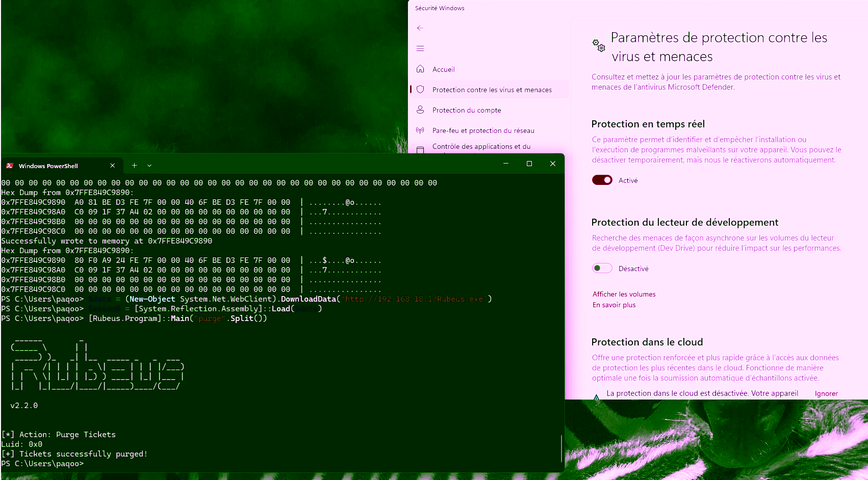Viewport: 868px width, 480px height.
Task: Click the Sécurité Windows window title
Action: coord(440,8)
